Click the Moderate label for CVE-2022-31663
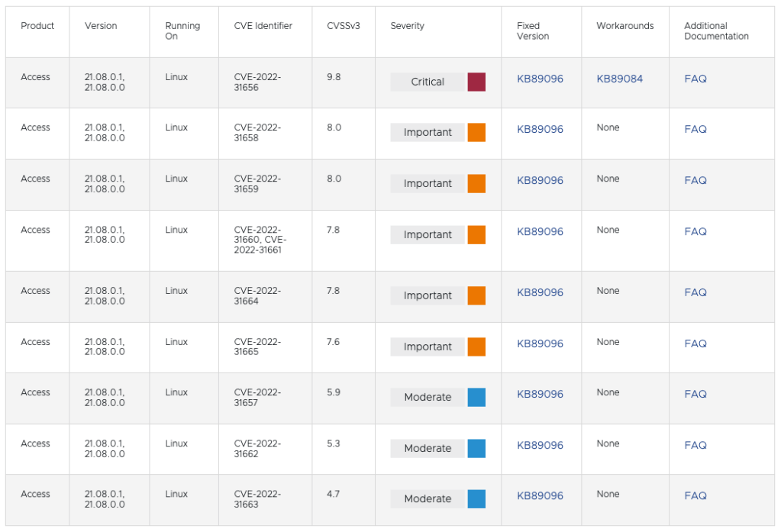Screen dimensions: 781x532 [x=428, y=498]
